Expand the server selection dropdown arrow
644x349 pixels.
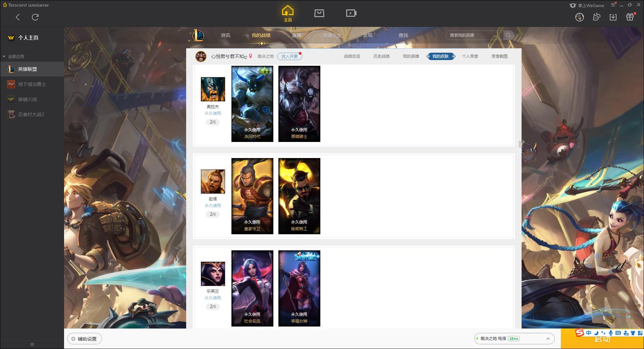[x=548, y=339]
